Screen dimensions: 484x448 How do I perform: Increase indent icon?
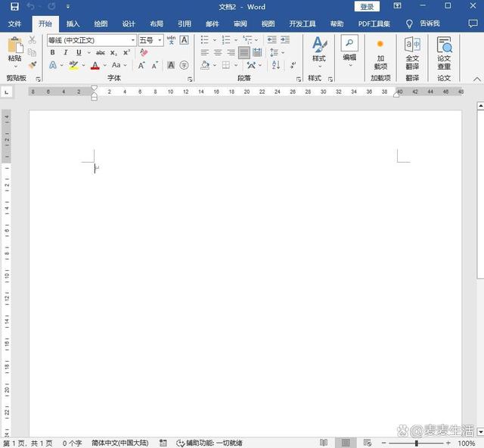[x=285, y=39]
